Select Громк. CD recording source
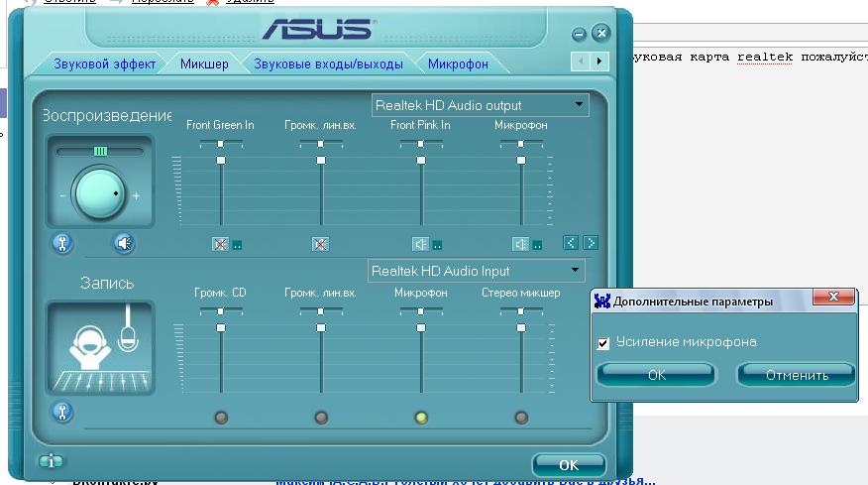This screenshot has width=868, height=485. [x=221, y=418]
